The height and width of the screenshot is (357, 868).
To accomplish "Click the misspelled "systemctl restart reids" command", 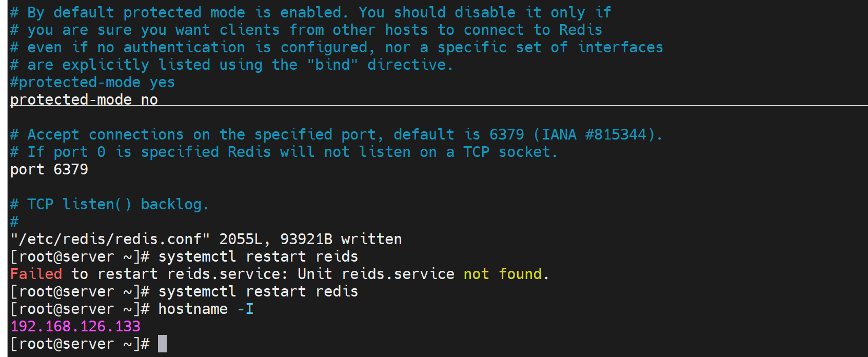I will pyautogui.click(x=258, y=256).
